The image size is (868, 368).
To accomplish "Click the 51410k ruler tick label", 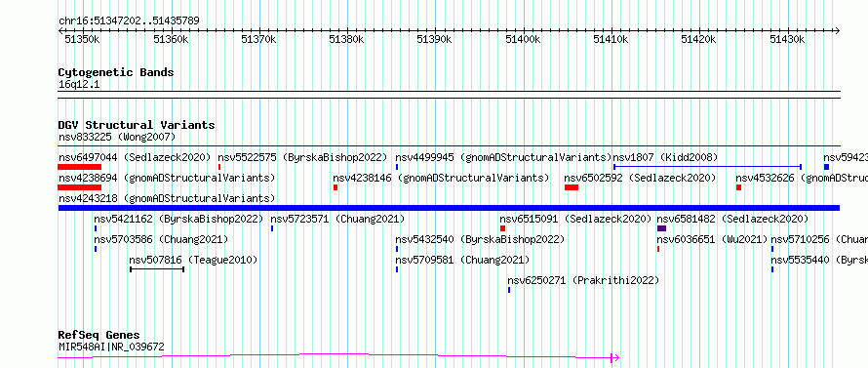I will pos(611,40).
